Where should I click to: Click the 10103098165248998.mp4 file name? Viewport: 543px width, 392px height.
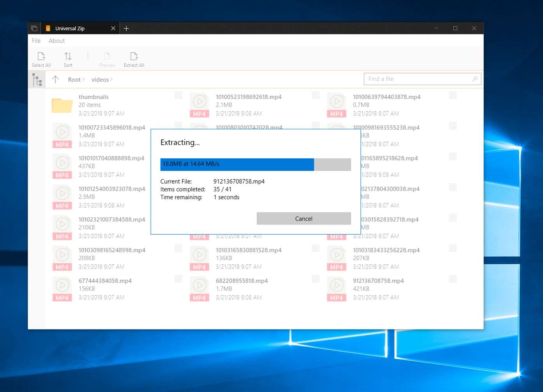coord(112,250)
